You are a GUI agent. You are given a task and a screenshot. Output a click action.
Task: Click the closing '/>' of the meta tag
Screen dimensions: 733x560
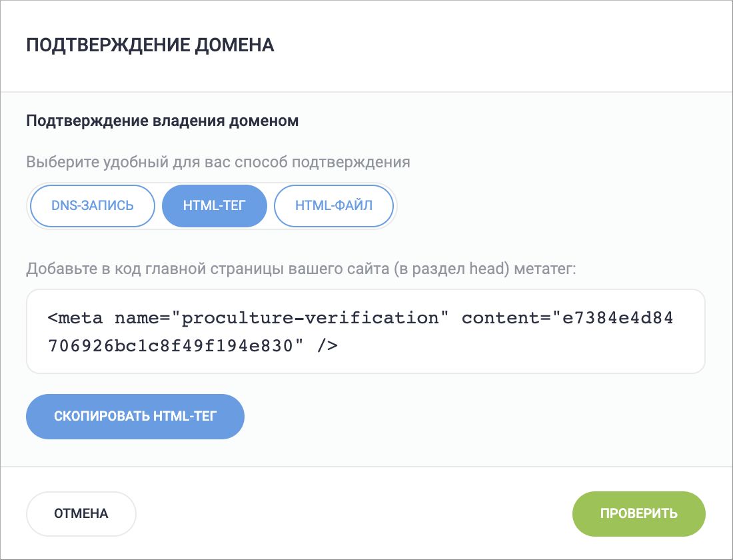point(327,345)
